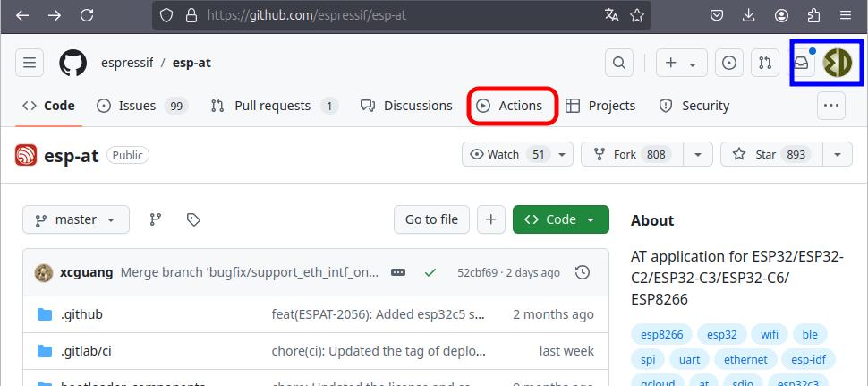View repository tags icon
This screenshot has height=386, width=868.
click(192, 219)
